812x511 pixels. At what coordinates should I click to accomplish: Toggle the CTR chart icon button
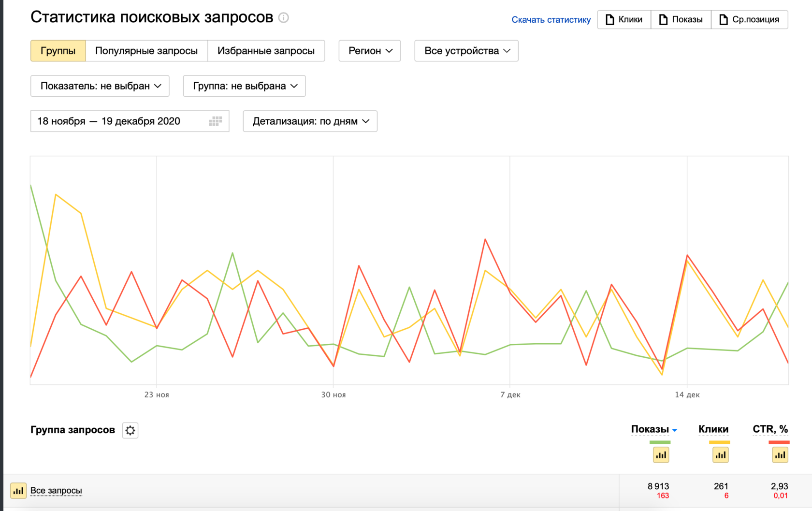click(780, 455)
